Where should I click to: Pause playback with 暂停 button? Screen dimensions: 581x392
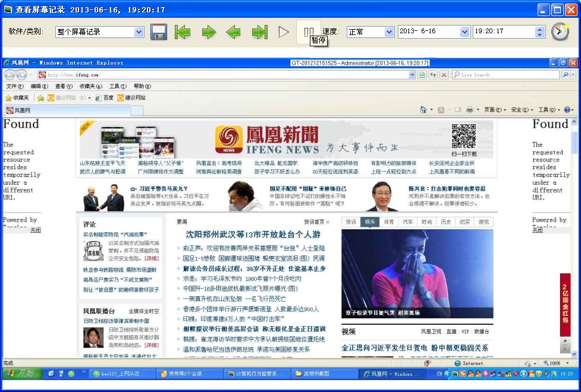(309, 32)
